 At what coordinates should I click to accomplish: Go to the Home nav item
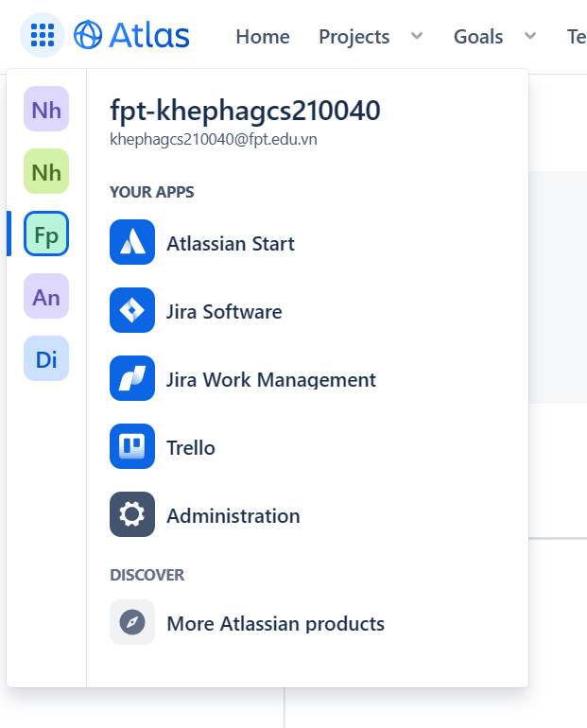[x=263, y=37]
